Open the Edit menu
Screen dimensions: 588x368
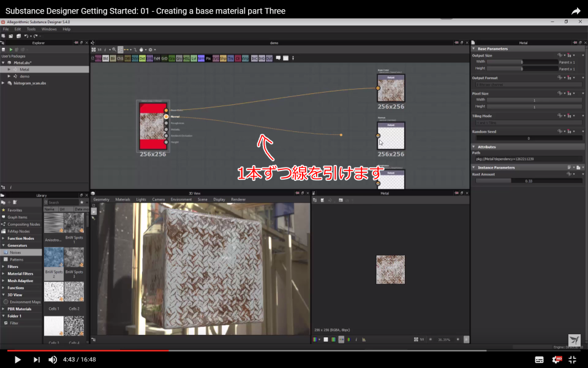(x=18, y=29)
